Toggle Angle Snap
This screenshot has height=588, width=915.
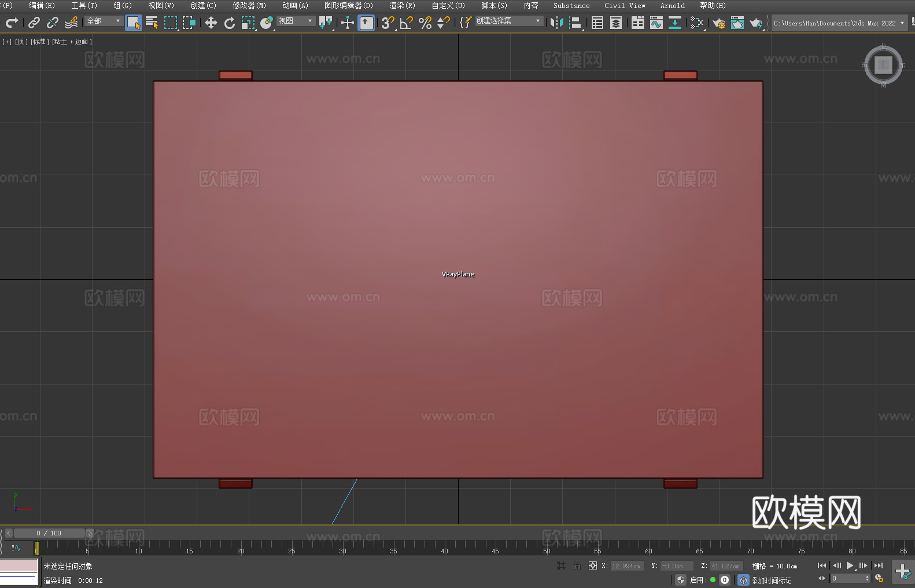407,23
